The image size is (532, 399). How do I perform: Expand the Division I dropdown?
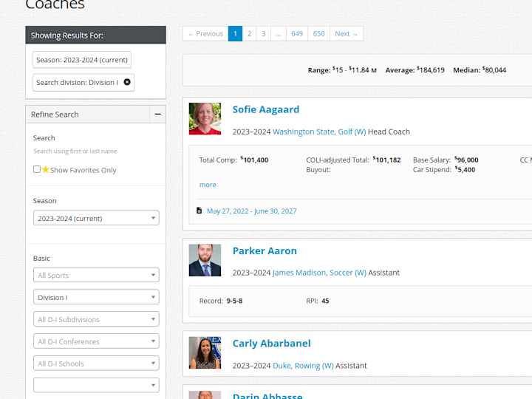[x=96, y=297]
